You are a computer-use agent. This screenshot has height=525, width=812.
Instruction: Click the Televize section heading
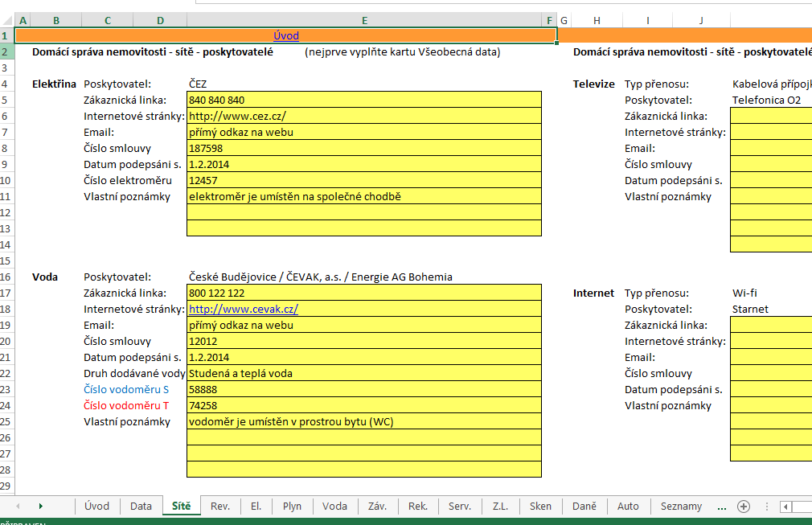pos(593,84)
